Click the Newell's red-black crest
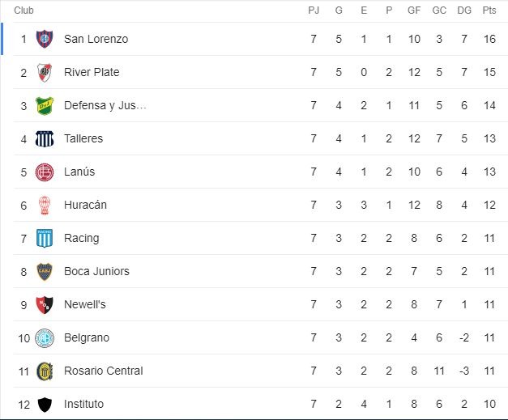 (45, 305)
